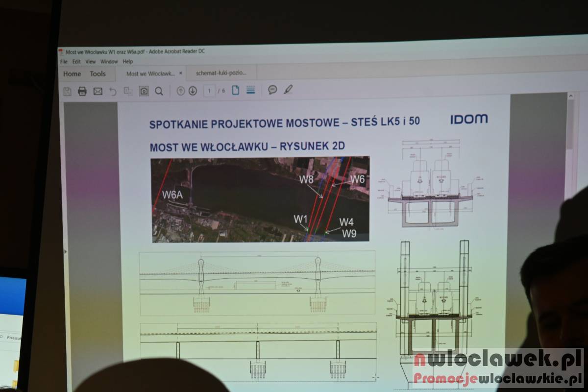Open the File menu
The width and height of the screenshot is (588, 392).
click(64, 62)
